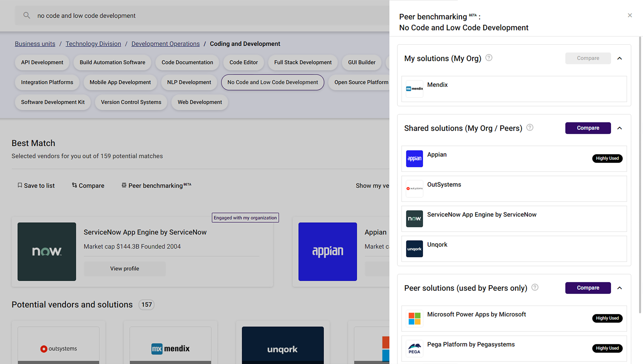The height and width of the screenshot is (364, 643).
Task: Select the GUI Builder chip
Action: pyautogui.click(x=362, y=62)
